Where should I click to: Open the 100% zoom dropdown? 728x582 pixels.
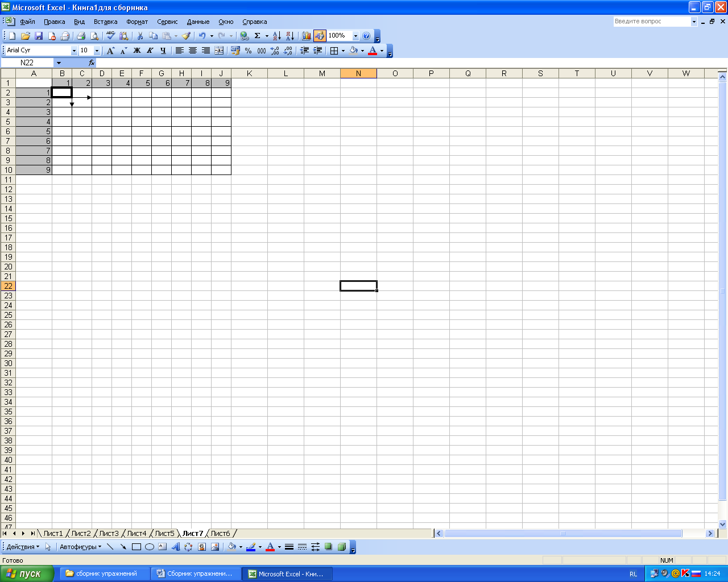(x=356, y=36)
